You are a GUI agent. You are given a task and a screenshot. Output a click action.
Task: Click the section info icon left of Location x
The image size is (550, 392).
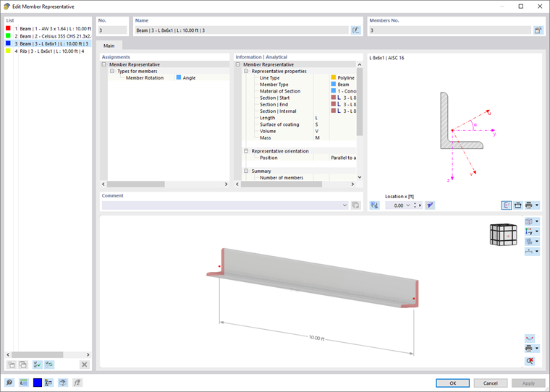[374, 205]
